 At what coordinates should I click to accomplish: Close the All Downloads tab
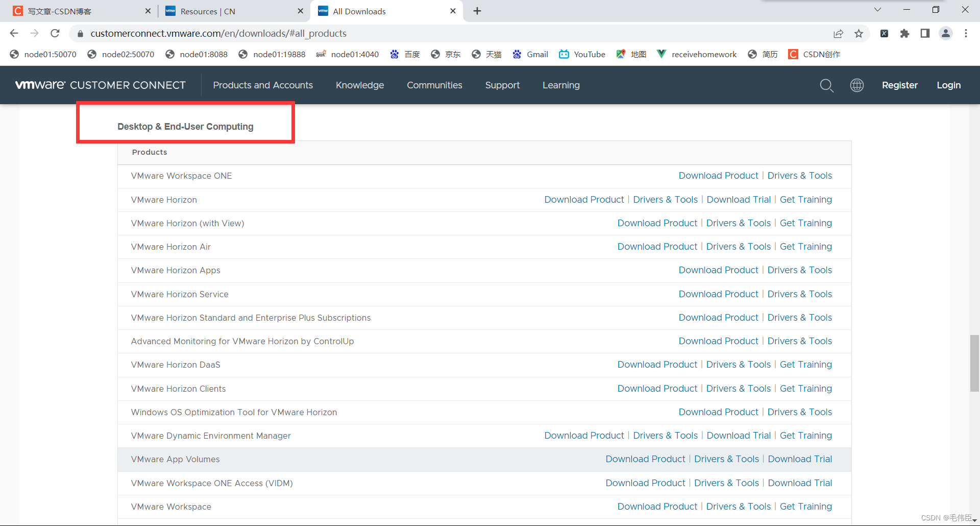pyautogui.click(x=453, y=11)
